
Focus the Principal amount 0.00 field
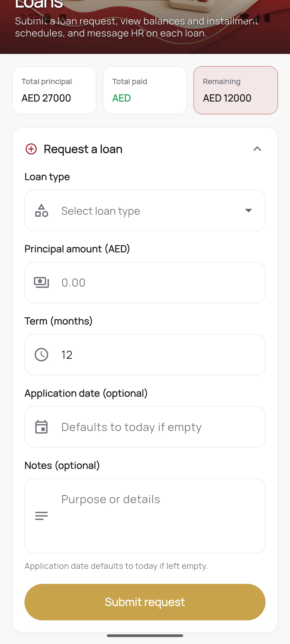pos(145,283)
